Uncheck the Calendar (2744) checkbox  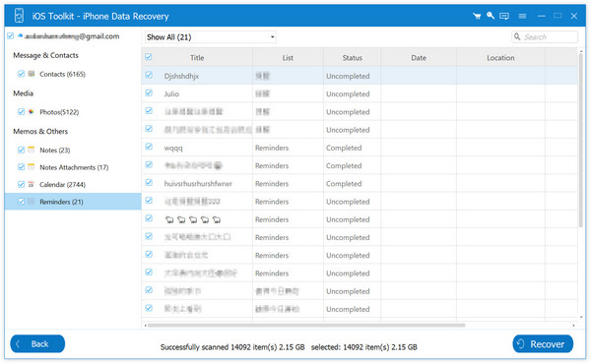pos(21,184)
